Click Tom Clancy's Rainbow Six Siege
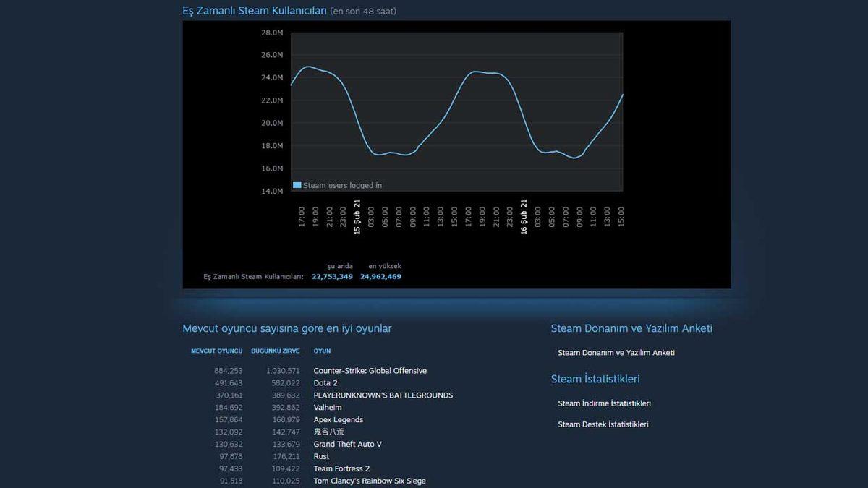 369,480
